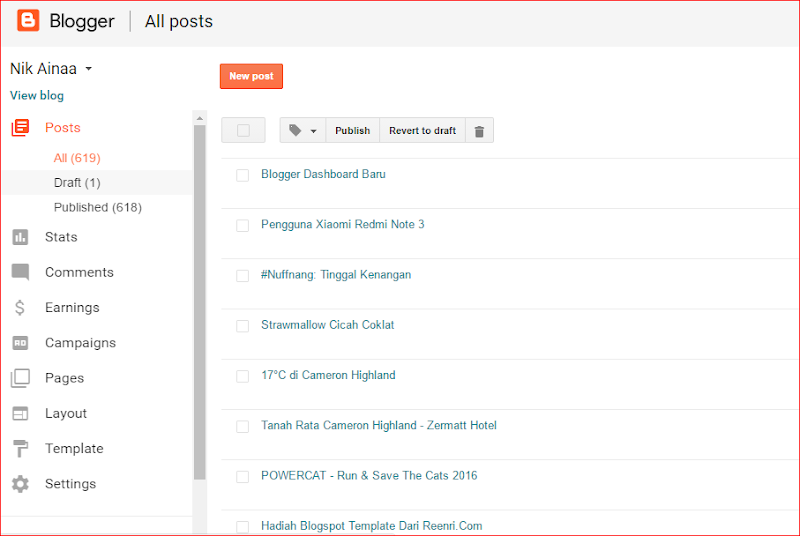Open the Layout section
Viewport: 800px width, 536px height.
(66, 413)
